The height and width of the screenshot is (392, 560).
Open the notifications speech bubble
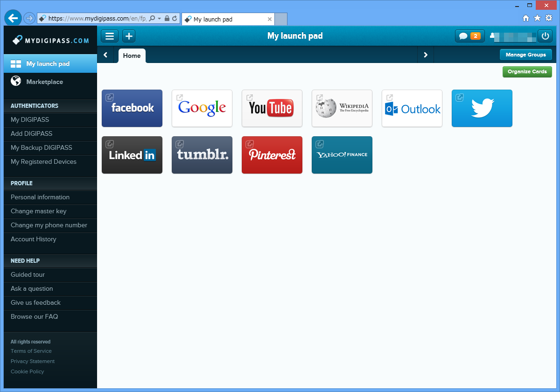click(470, 36)
